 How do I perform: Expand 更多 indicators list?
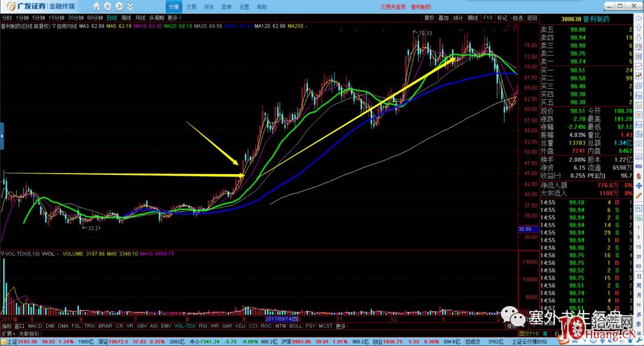click(341, 326)
